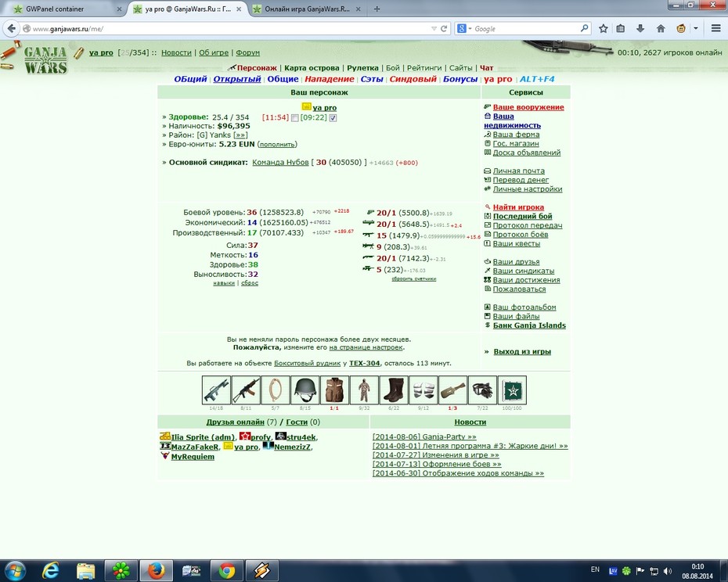728x582 pixels.
Task: Open the Firefox hamburger menu
Action: point(716,29)
